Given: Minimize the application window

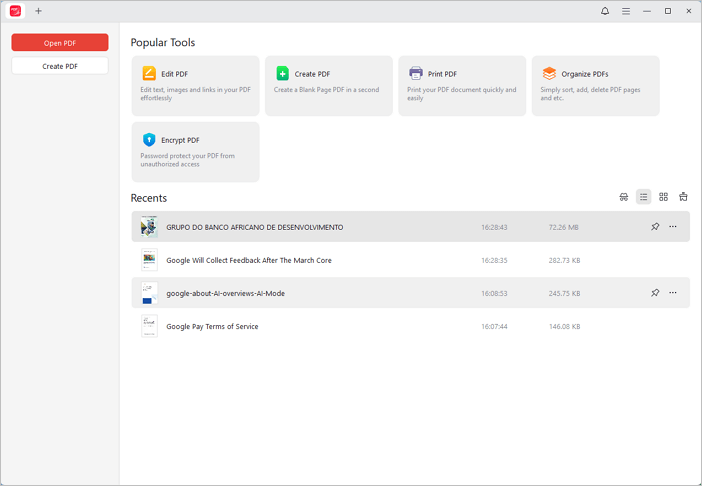Looking at the screenshot, I should click(647, 11).
